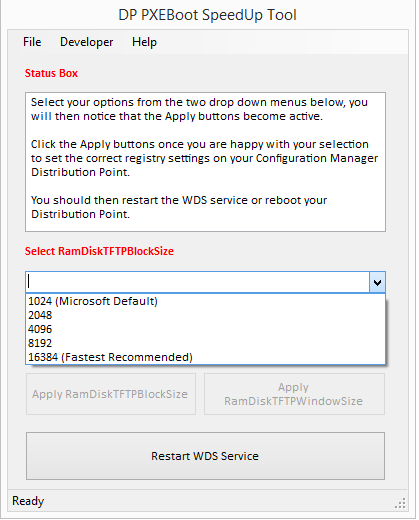Screen dimensions: 419x520
Task: Open the File menu
Action: coord(32,42)
